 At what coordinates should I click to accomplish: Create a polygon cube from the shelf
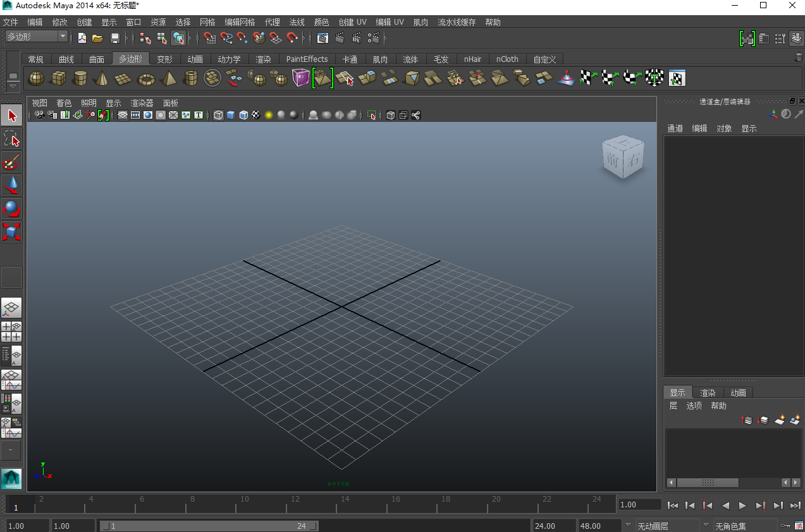pos(59,78)
